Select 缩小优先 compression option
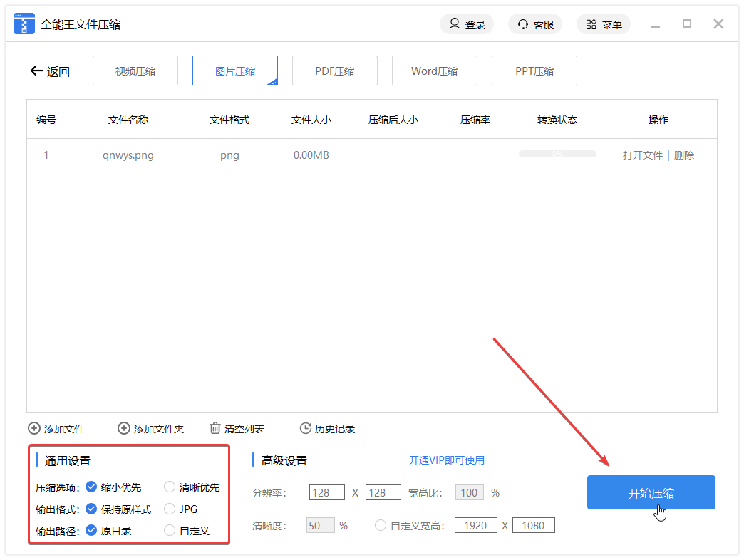 (91, 487)
